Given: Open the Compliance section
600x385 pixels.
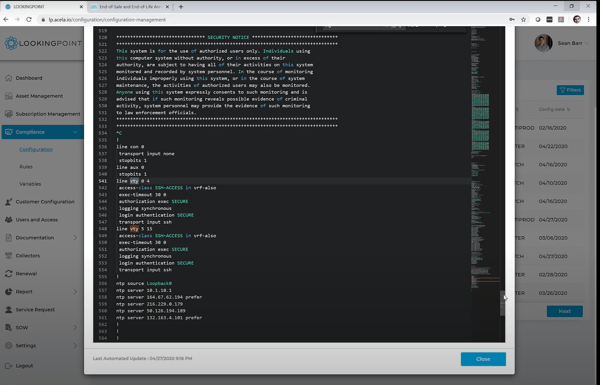Looking at the screenshot, I should click(x=42, y=132).
